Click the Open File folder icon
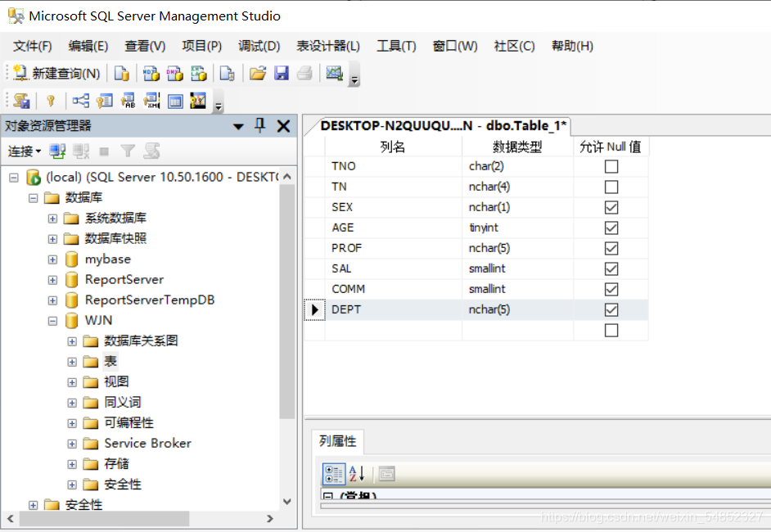Image resolution: width=771 pixels, height=532 pixels. pyautogui.click(x=258, y=74)
